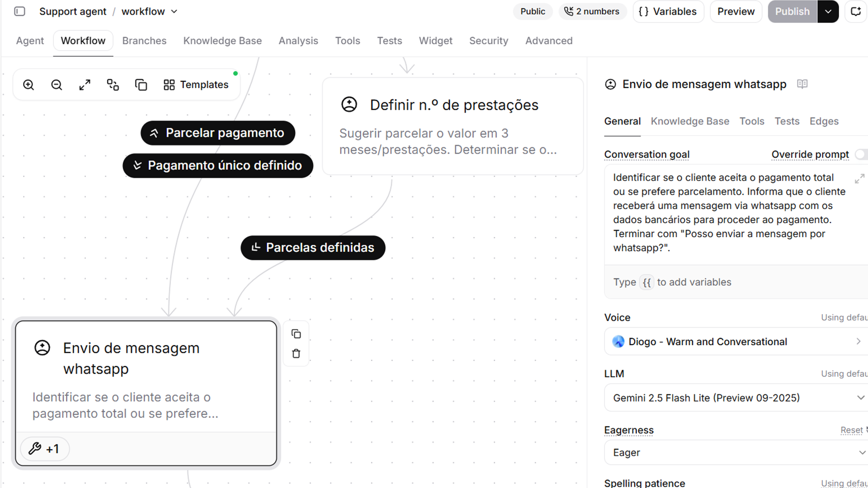Click the top-right conversation refresh icon
The width and height of the screenshot is (868, 488).
coord(856,11)
